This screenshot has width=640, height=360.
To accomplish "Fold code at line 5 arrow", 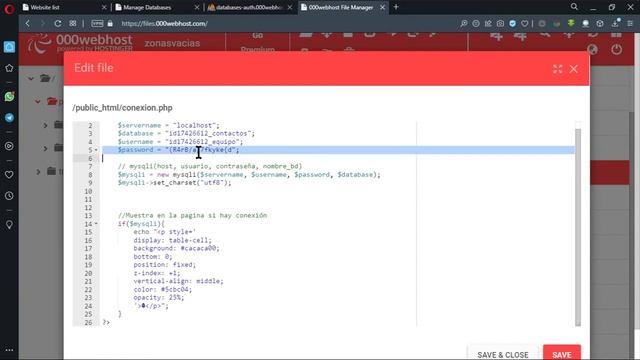I will tap(96, 150).
